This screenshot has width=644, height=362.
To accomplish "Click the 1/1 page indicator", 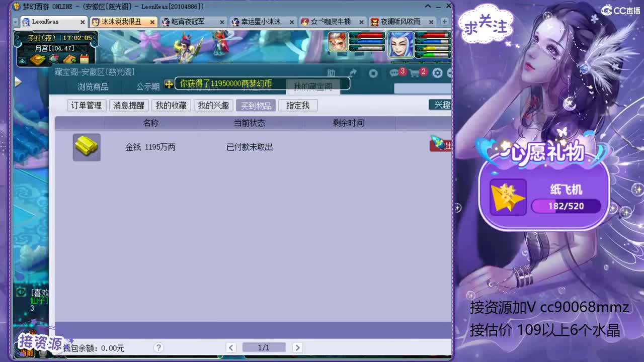I will pos(264,347).
